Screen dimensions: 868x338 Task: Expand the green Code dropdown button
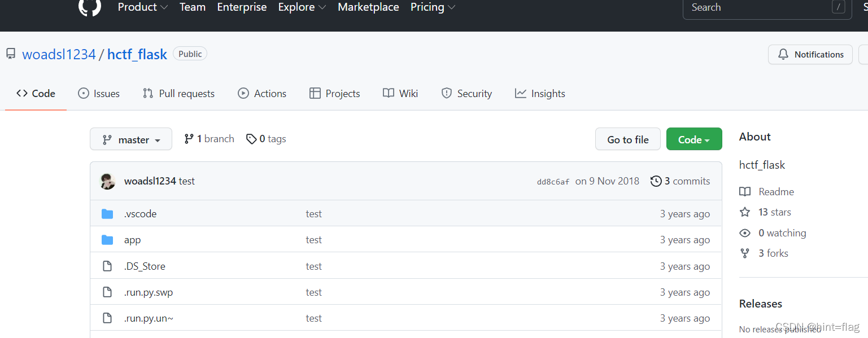694,139
